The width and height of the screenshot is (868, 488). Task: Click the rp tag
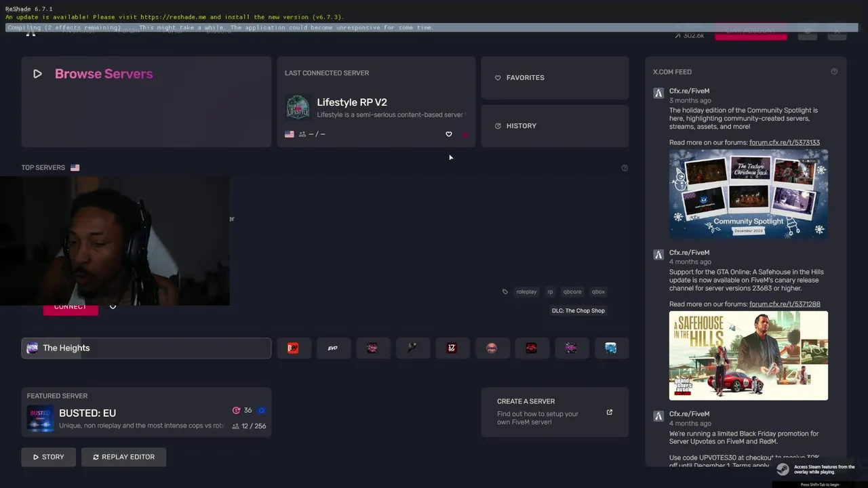[550, 291]
